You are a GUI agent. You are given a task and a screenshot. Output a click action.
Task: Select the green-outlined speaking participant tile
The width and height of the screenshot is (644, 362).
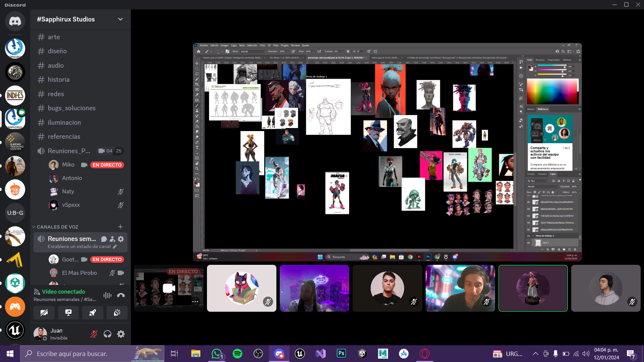coord(533,288)
